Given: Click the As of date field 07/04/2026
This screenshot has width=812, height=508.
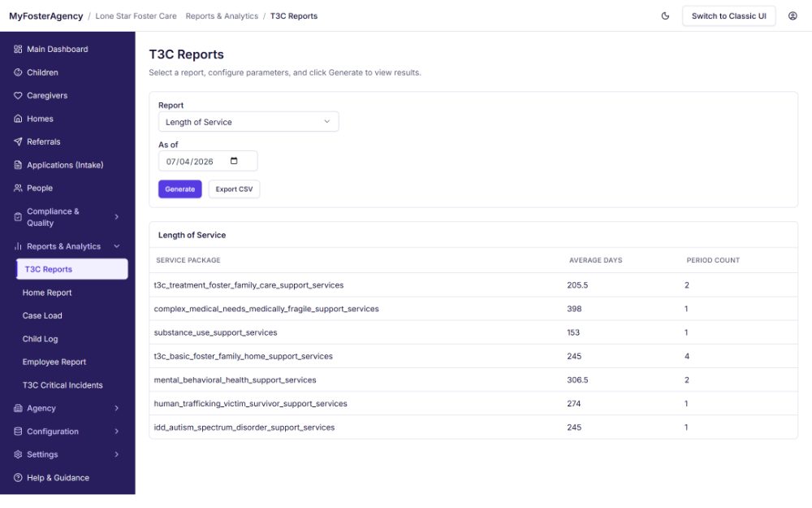Looking at the screenshot, I should [x=208, y=161].
